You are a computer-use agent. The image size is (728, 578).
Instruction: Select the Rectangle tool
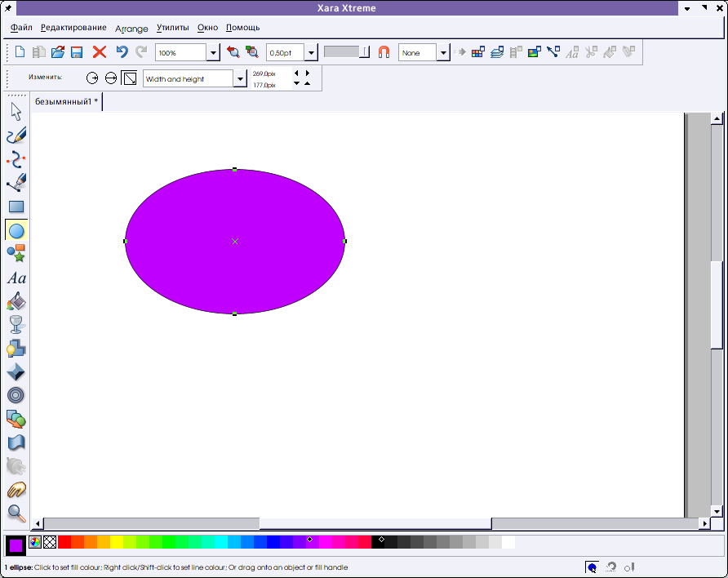pos(16,207)
